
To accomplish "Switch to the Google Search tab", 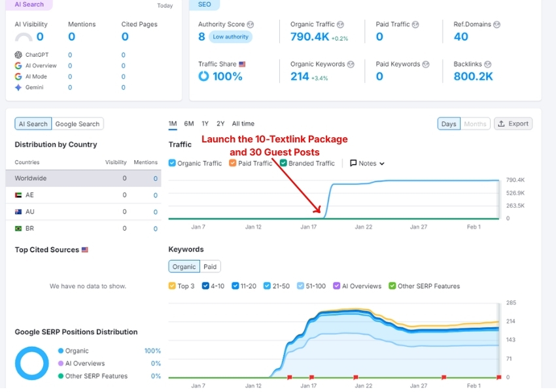I will click(x=77, y=124).
